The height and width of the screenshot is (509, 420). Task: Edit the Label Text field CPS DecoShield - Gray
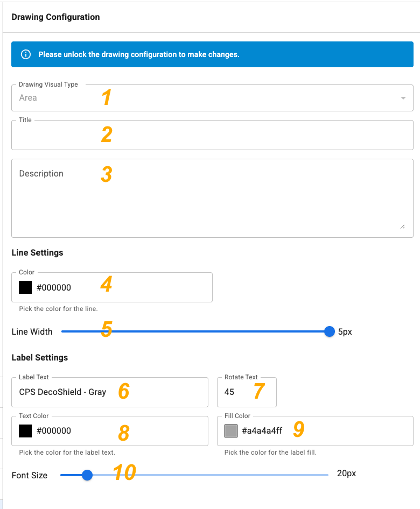(x=110, y=392)
